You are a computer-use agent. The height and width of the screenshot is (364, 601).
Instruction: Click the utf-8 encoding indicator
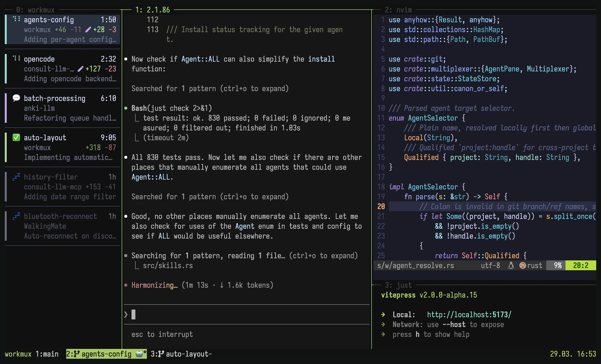[490, 265]
